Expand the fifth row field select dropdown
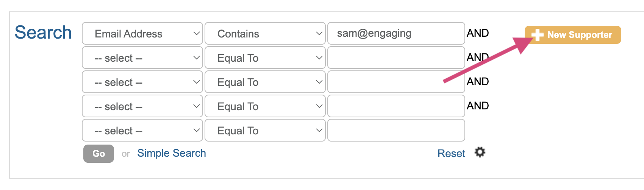The width and height of the screenshot is (644, 190). (x=142, y=131)
